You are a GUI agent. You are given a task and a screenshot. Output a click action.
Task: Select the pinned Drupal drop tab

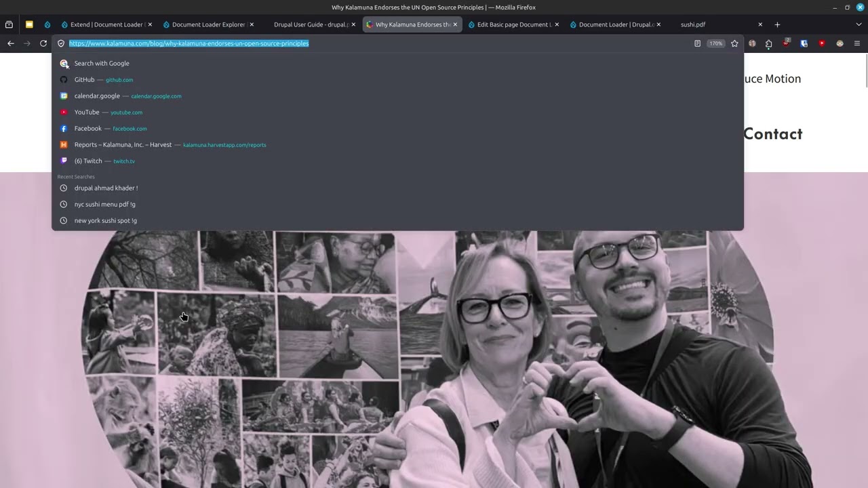[x=47, y=24]
